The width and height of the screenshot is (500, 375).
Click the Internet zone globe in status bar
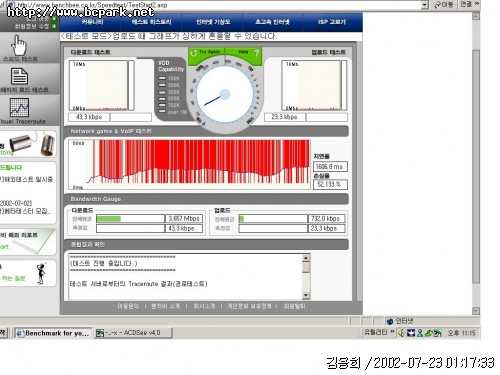tap(389, 321)
